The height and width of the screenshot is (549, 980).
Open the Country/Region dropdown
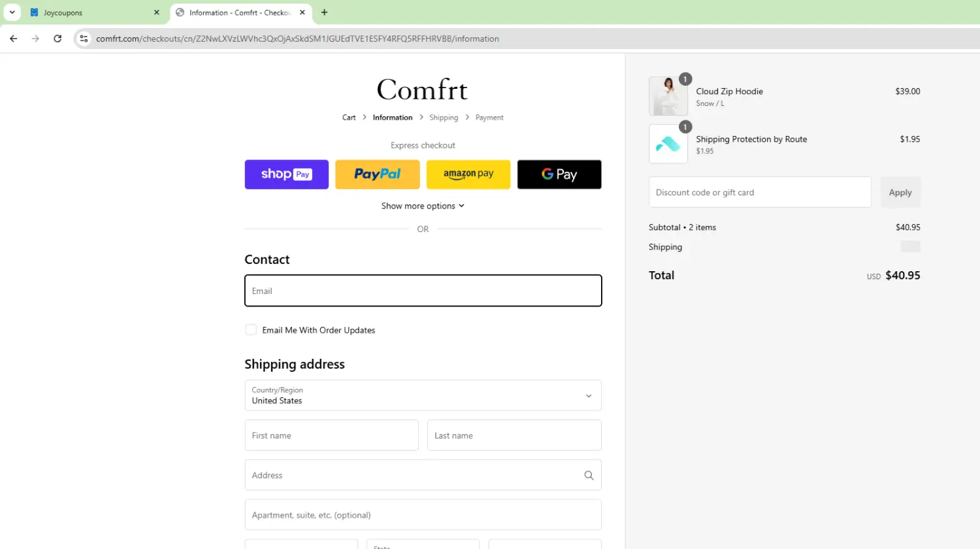click(423, 395)
